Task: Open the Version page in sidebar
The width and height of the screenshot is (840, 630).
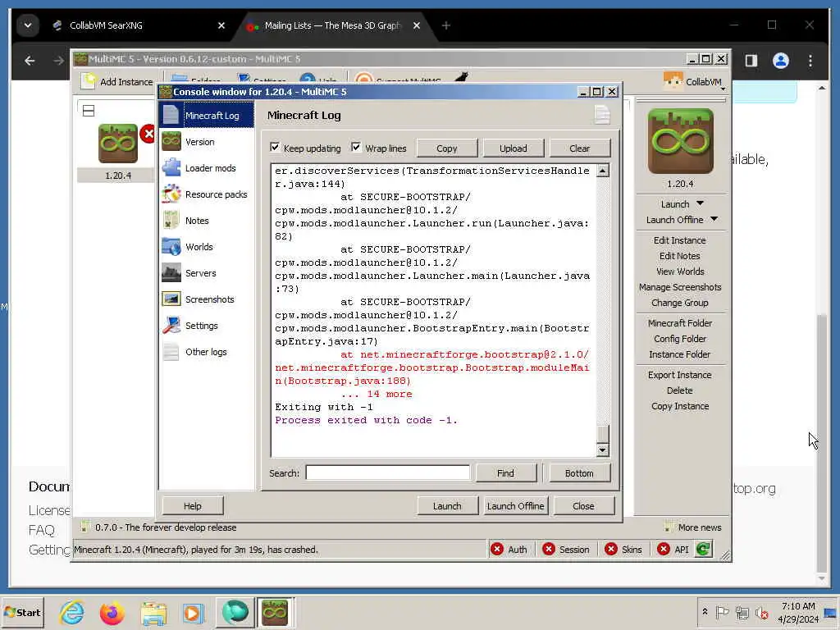Action: (206, 141)
